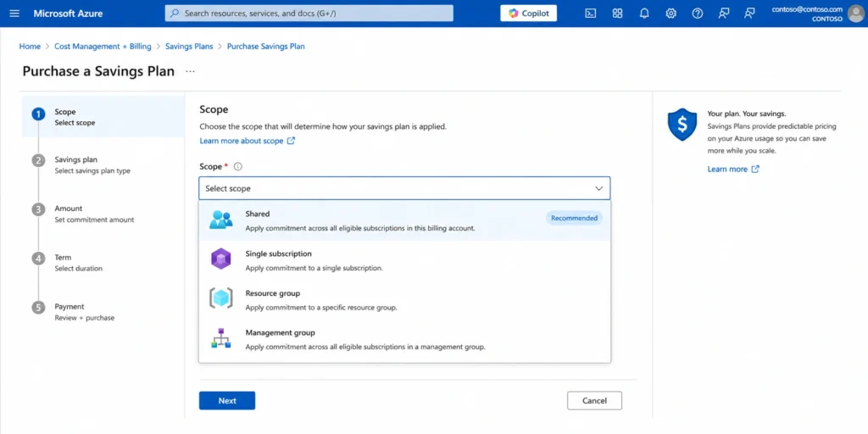Image resolution: width=868 pixels, height=434 pixels.
Task: Choose Single subscription option
Action: coord(404,260)
